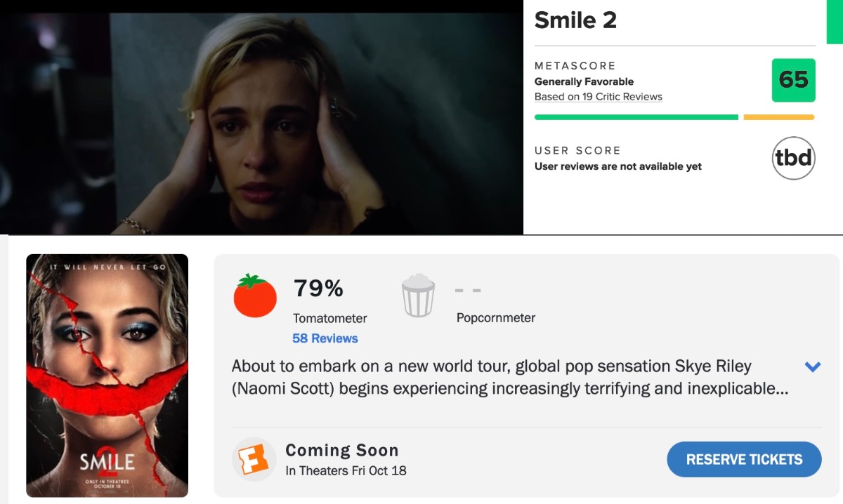Click the empty Popcornmeter score dashes
Image resolution: width=843 pixels, height=504 pixels.
(467, 289)
